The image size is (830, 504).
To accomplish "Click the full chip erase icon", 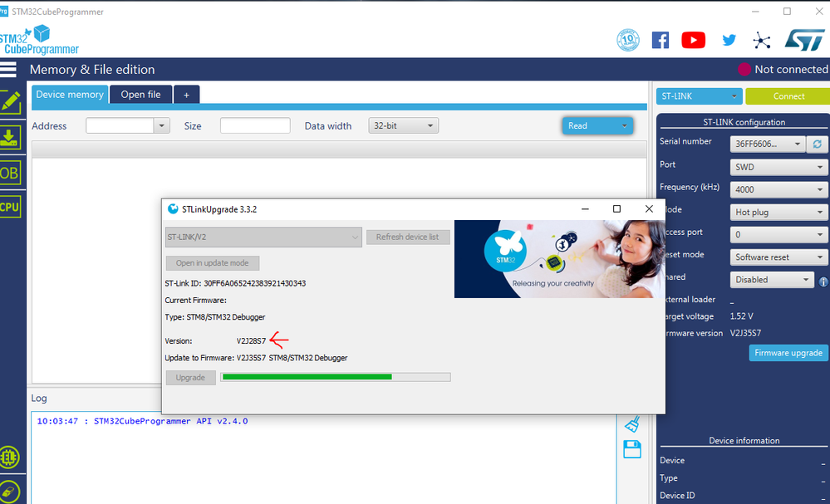I will coord(9,492).
